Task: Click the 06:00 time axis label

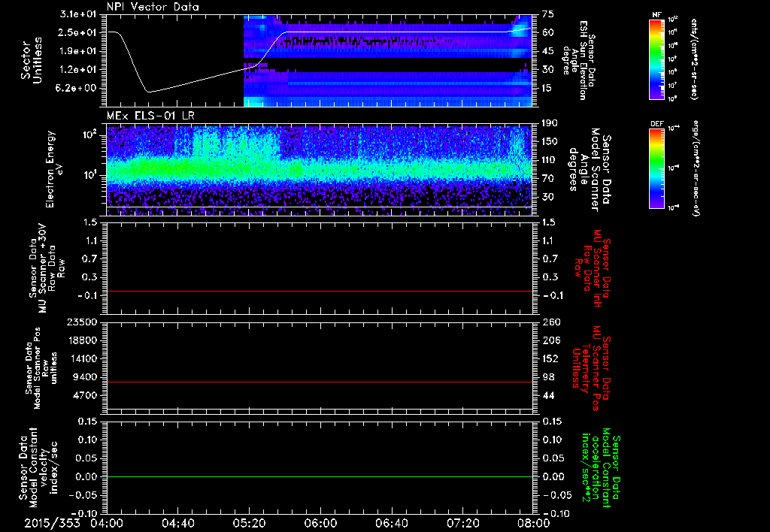Action: (x=320, y=523)
